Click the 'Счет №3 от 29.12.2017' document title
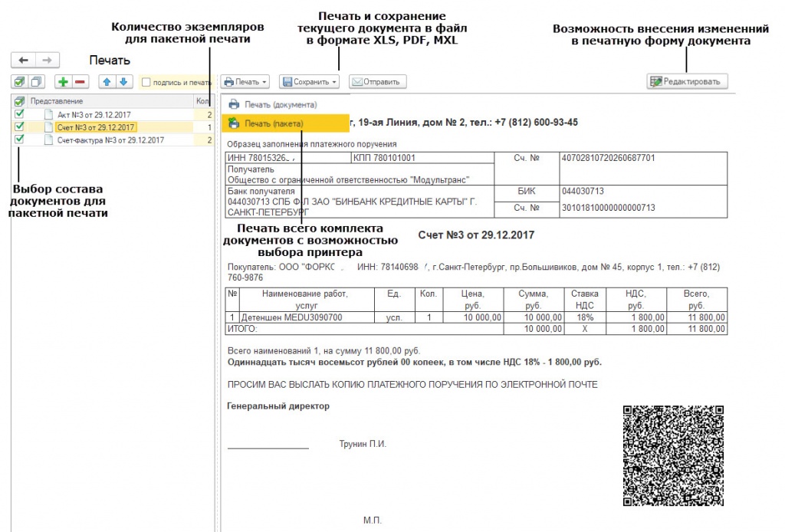The height and width of the screenshot is (532, 785). coord(476,235)
